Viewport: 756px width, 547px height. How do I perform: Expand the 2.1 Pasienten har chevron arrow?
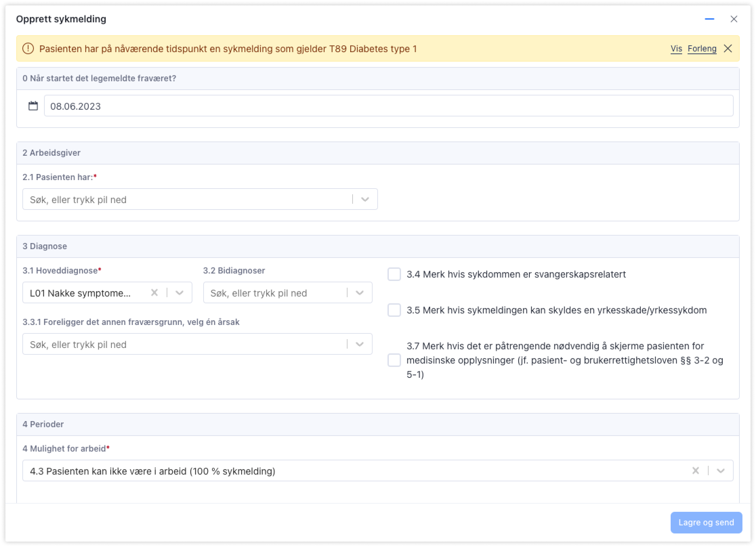(x=365, y=199)
